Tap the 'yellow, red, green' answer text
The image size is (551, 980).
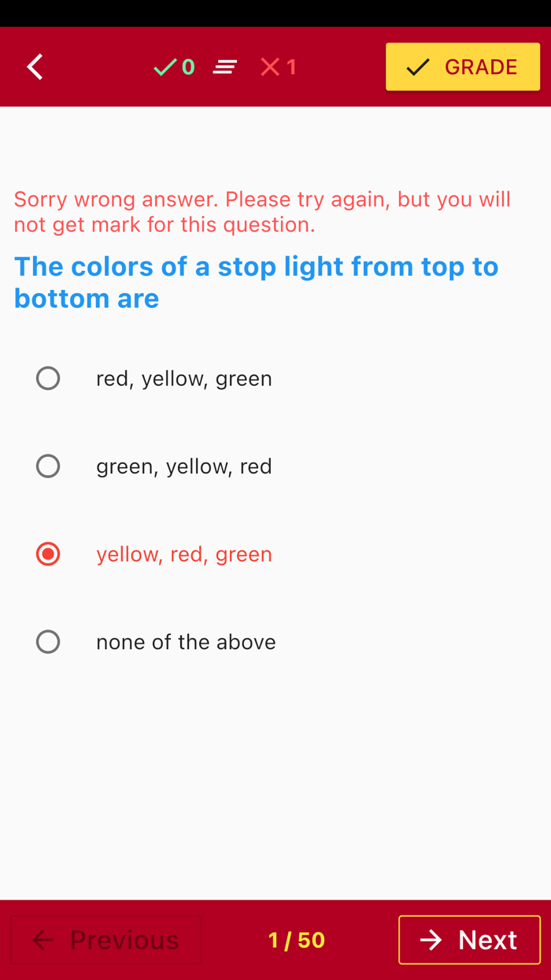[184, 554]
